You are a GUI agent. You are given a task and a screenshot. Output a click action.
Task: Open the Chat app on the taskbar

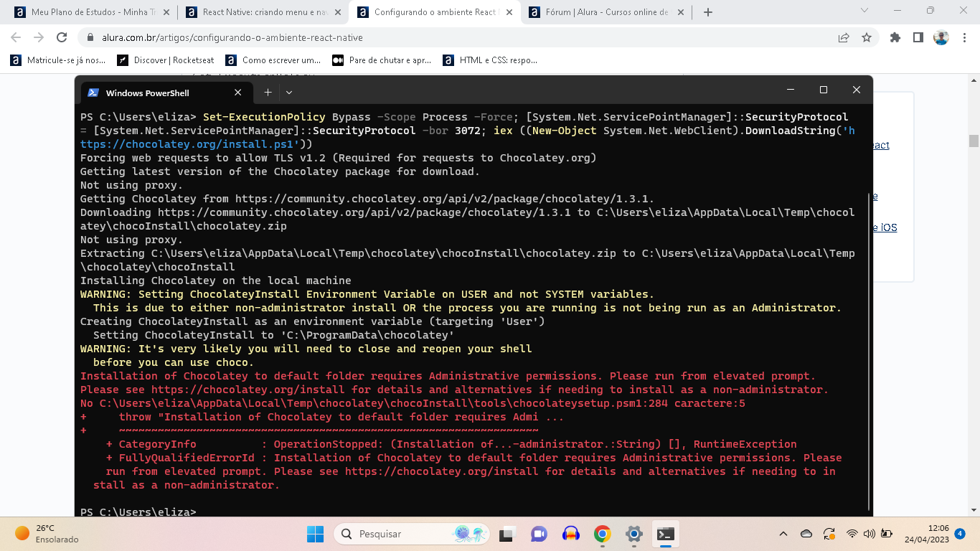click(x=539, y=534)
